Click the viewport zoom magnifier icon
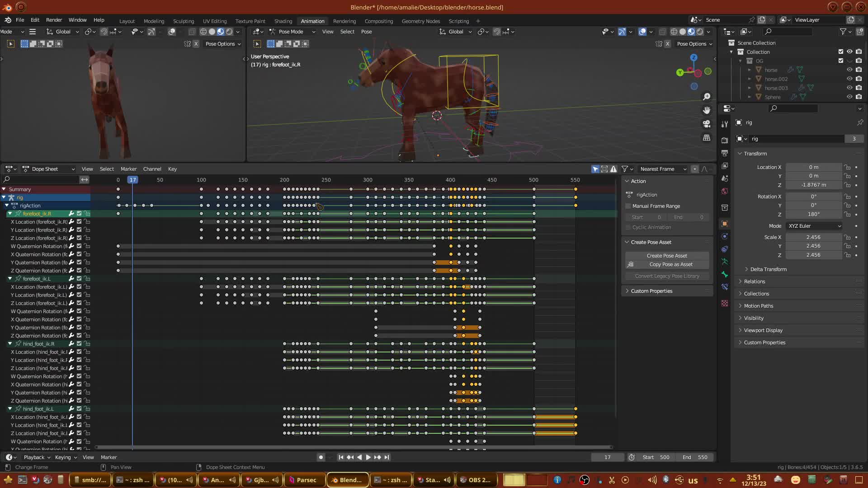 point(707,97)
